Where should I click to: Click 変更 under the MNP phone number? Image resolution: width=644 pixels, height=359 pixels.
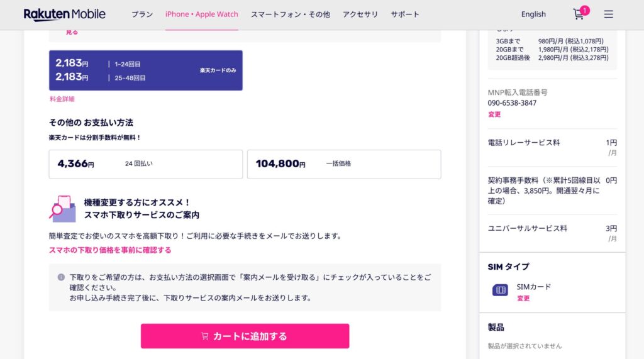click(494, 114)
